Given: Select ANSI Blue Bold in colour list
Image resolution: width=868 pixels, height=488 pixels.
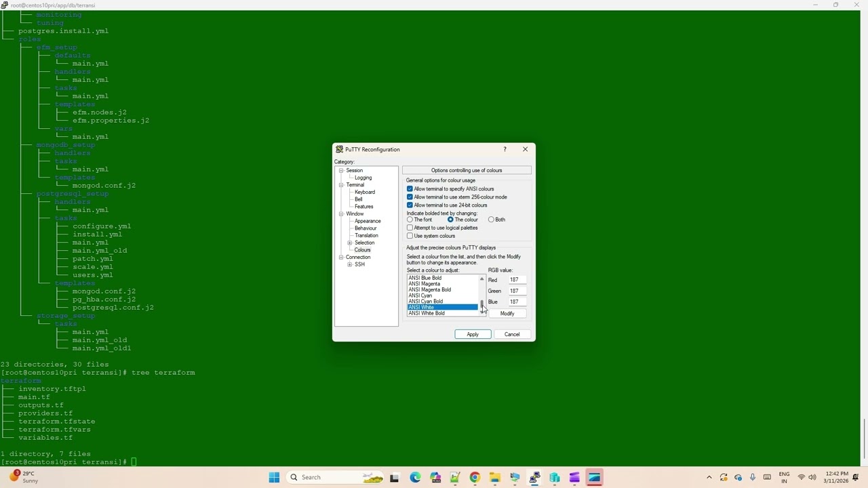Looking at the screenshot, I should coord(442,278).
